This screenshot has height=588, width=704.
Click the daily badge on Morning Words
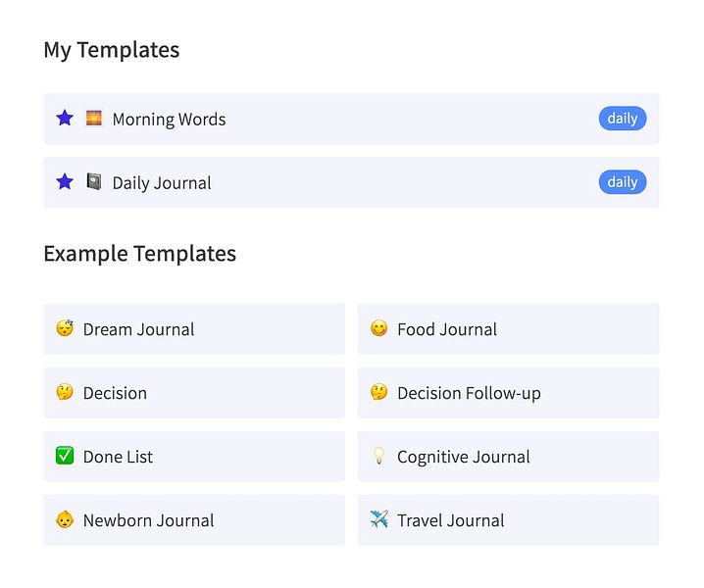[623, 119]
